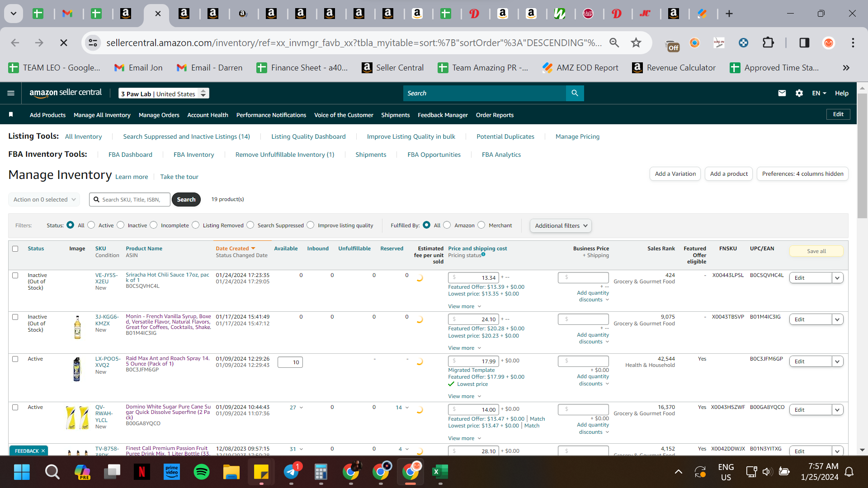Open the Chrome side panel icon
Viewport: 868px width, 488px height.
(804, 42)
